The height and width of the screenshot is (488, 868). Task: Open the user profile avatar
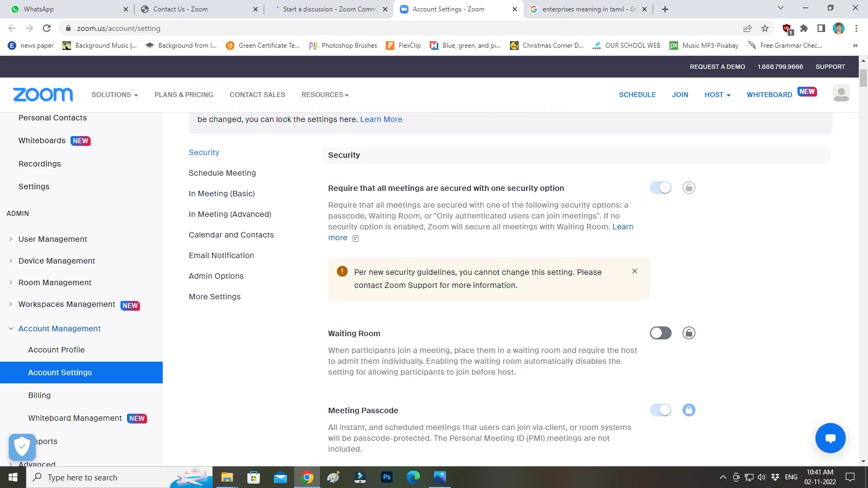[841, 93]
